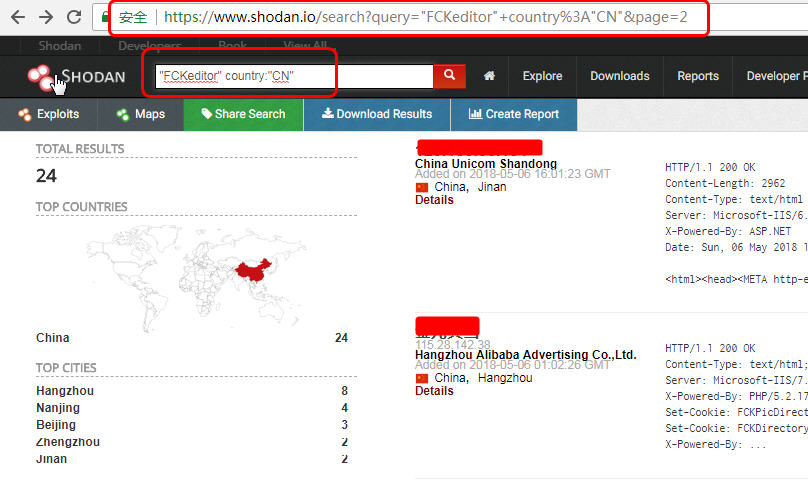Click the total results count 24

[x=46, y=176]
